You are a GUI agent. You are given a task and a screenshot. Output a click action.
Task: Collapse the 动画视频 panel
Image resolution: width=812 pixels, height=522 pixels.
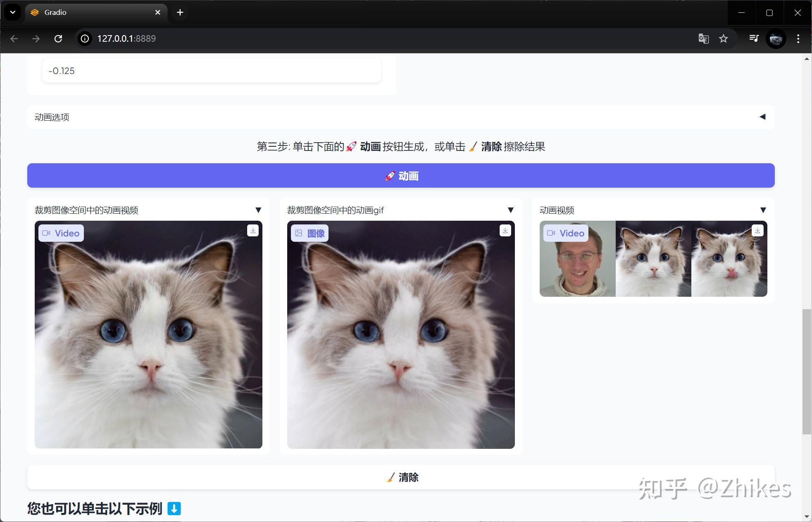point(763,210)
